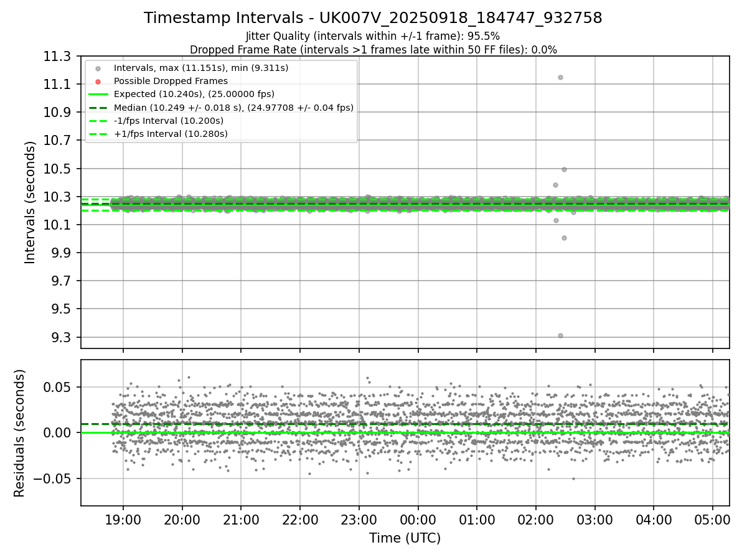The image size is (747, 560).
Task: Click the 01:00 x-axis tick label
Action: point(477,518)
